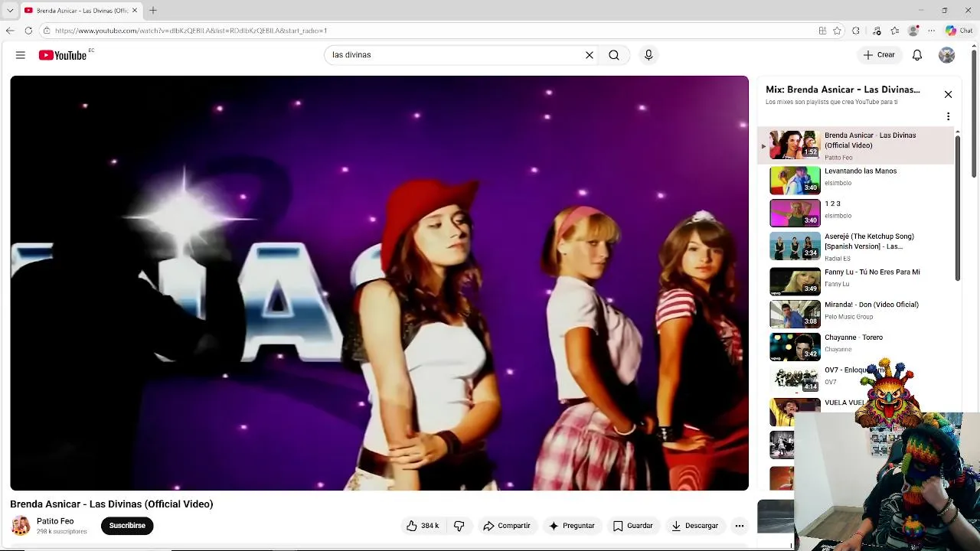Open YouTube notifications bell

pyautogui.click(x=917, y=55)
